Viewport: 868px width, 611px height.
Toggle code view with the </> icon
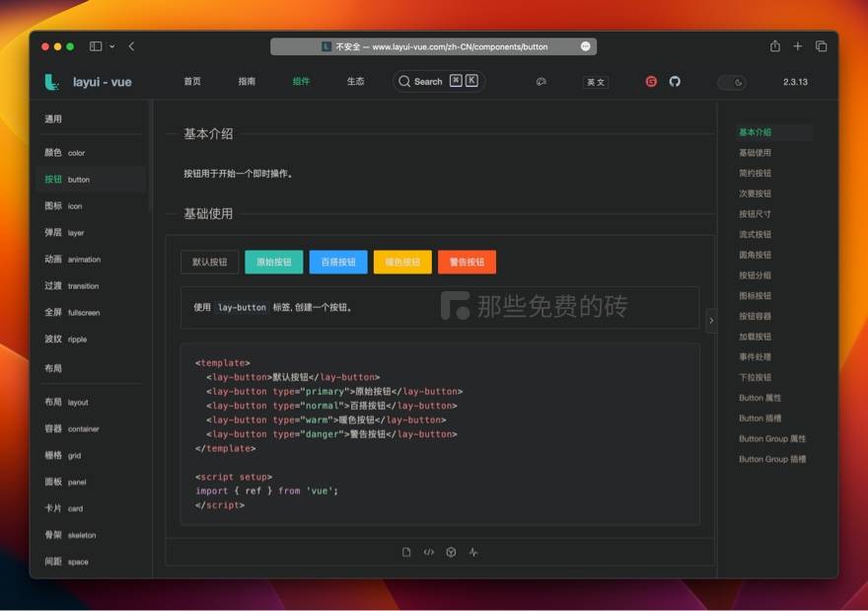(428, 552)
